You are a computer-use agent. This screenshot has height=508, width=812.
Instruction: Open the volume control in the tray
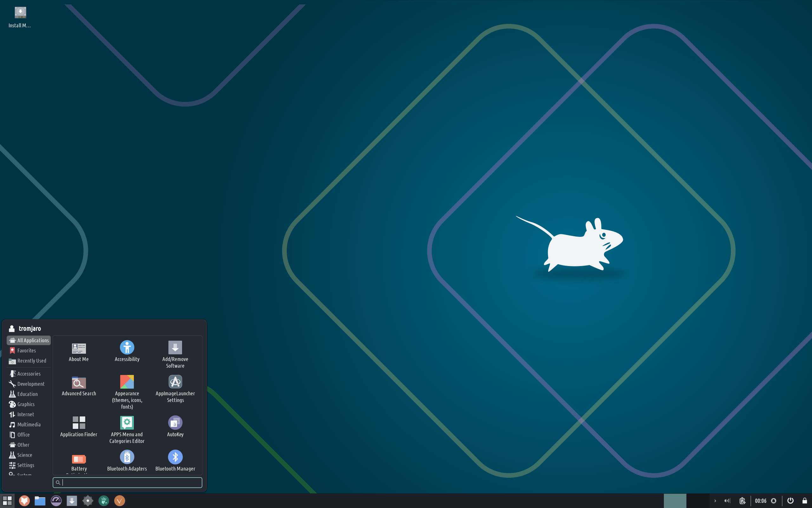(727, 501)
